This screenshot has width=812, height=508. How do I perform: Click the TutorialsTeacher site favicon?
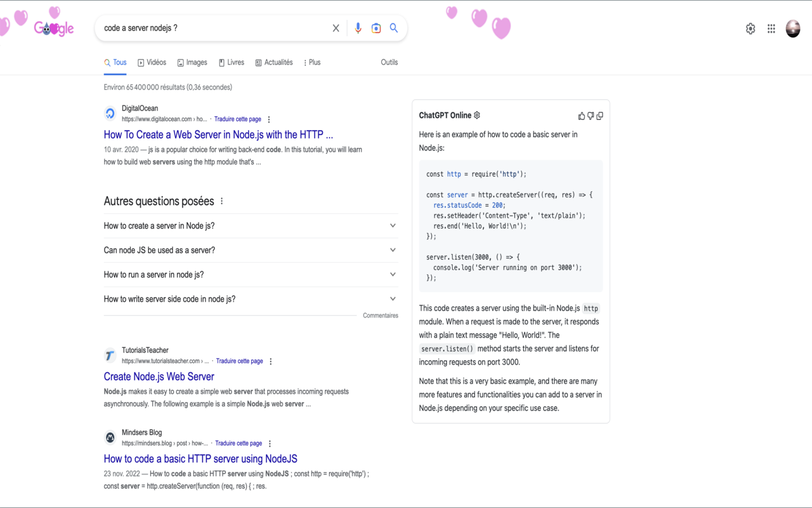(x=110, y=356)
